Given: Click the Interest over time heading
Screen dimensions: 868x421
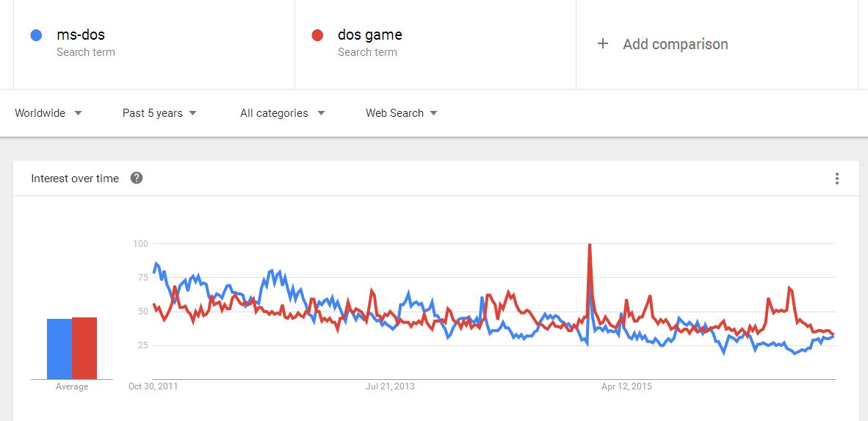Looking at the screenshot, I should [x=75, y=179].
